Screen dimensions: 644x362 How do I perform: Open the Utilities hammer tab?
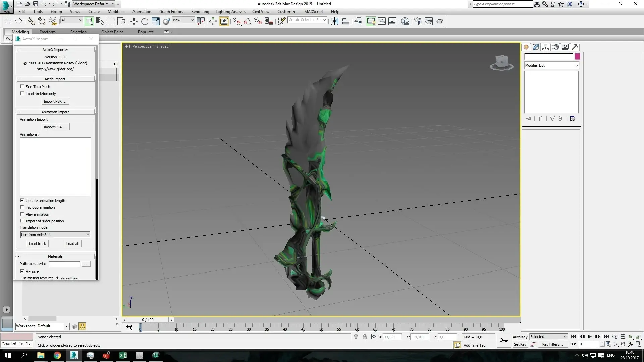(575, 47)
